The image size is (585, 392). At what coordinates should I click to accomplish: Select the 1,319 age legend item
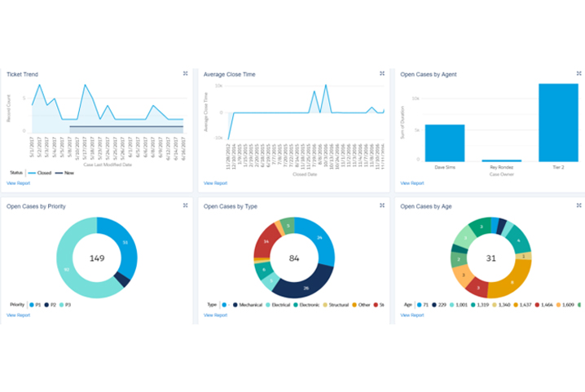click(x=480, y=305)
